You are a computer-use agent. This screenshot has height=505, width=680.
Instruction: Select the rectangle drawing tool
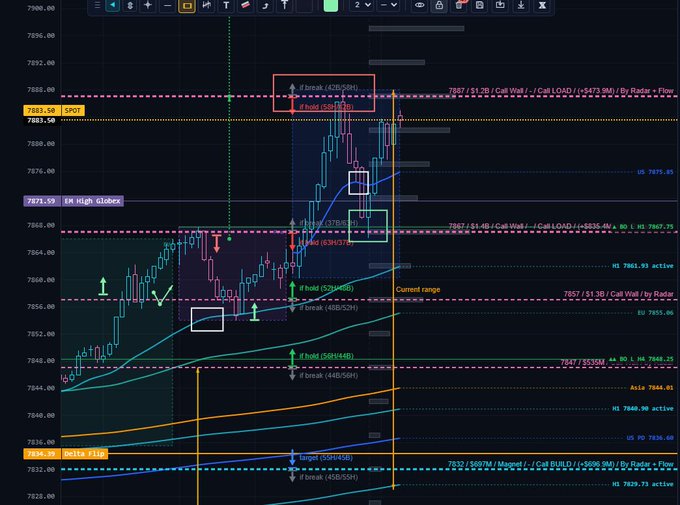point(187,6)
